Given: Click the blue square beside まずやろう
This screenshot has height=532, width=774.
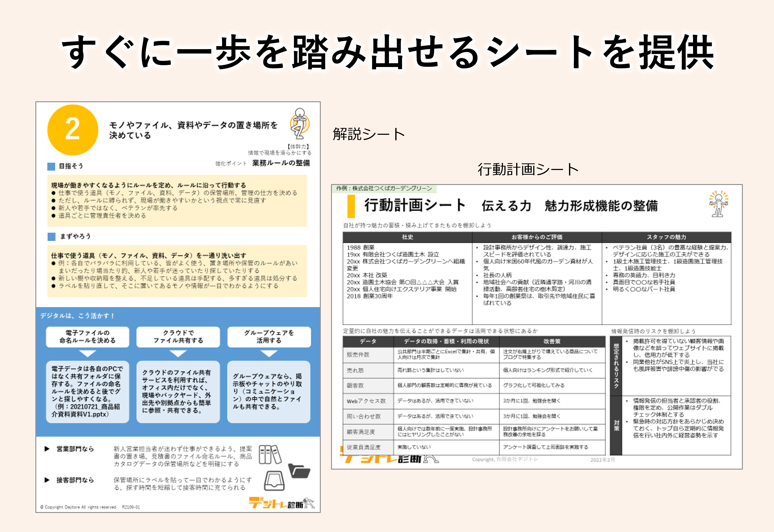Looking at the screenshot, I should [51, 237].
